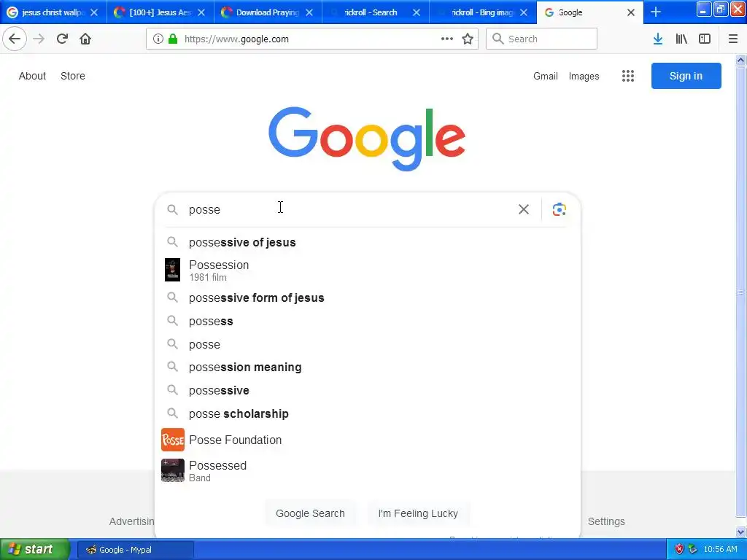Show site information icon in address bar

(x=158, y=39)
